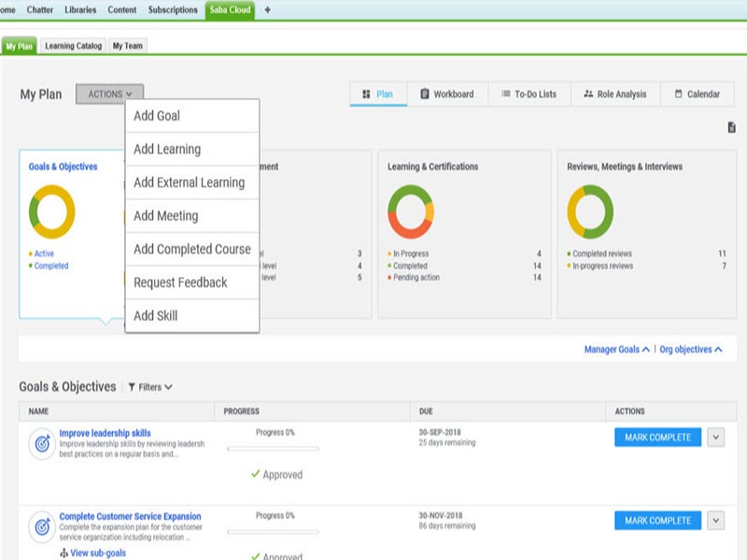
Task: Click Mark Complete for Improve leadership skills
Action: (657, 438)
